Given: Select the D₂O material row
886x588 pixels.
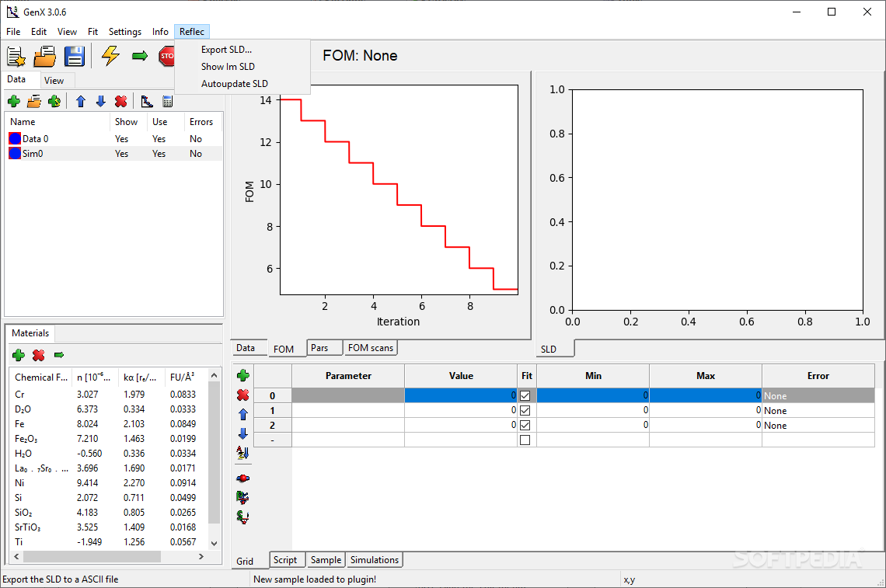Looking at the screenshot, I should [x=107, y=409].
